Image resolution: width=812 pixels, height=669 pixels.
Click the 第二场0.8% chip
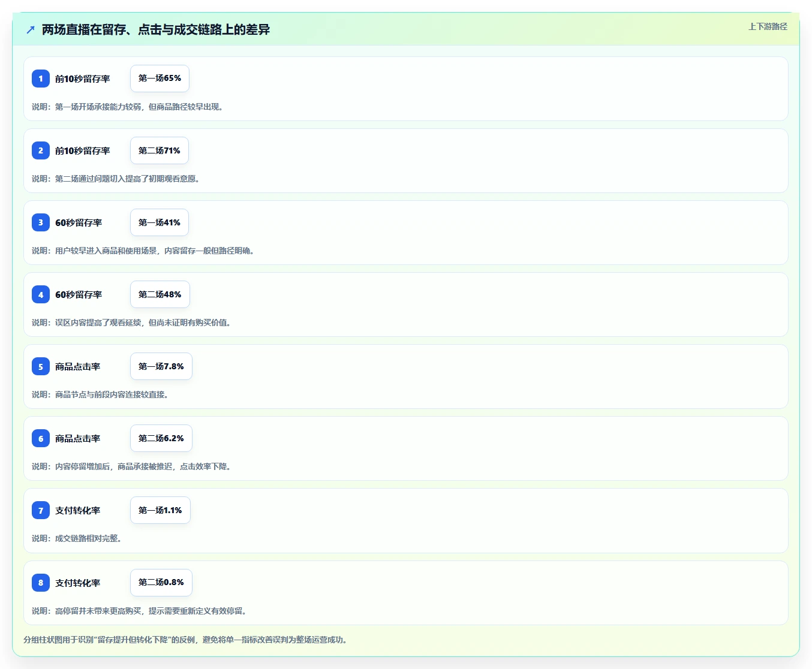tap(161, 583)
